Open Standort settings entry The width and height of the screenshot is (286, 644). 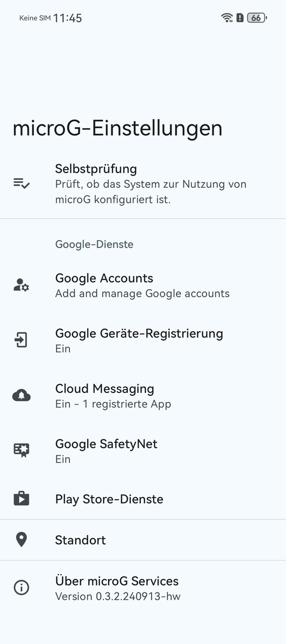pyautogui.click(x=143, y=540)
